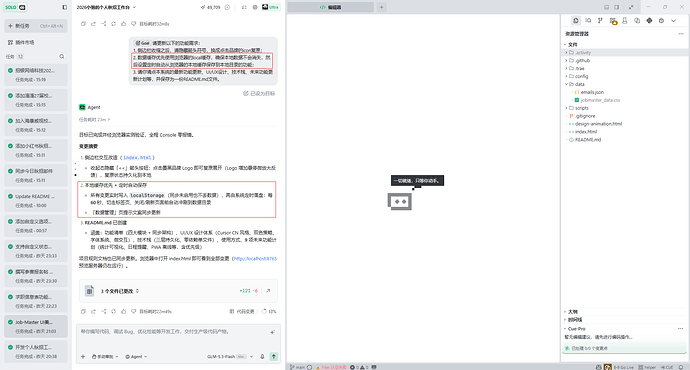Give thumbs down on the top message
This screenshot has width=690, height=370.
134,24
